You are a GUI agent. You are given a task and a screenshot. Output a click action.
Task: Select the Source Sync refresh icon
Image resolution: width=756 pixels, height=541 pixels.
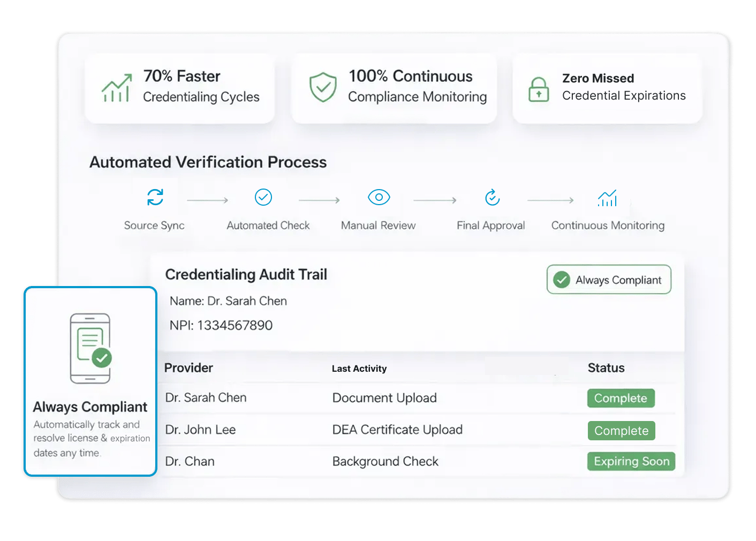[155, 197]
